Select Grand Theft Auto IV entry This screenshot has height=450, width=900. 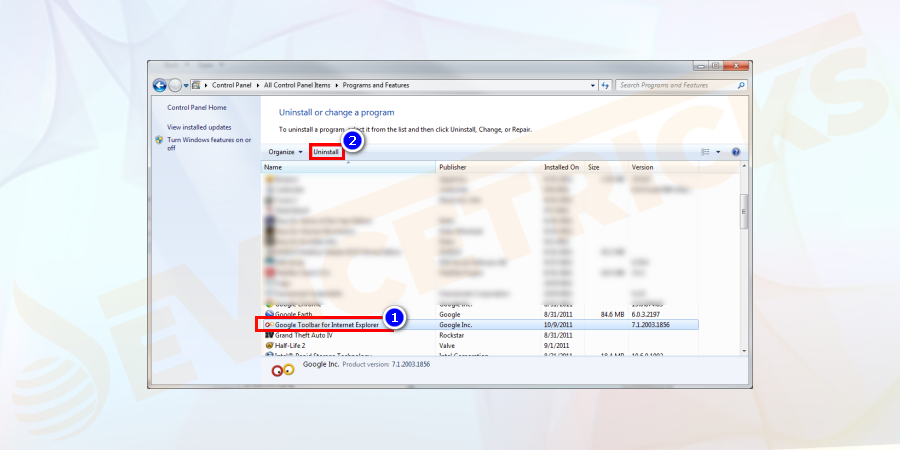(x=304, y=335)
